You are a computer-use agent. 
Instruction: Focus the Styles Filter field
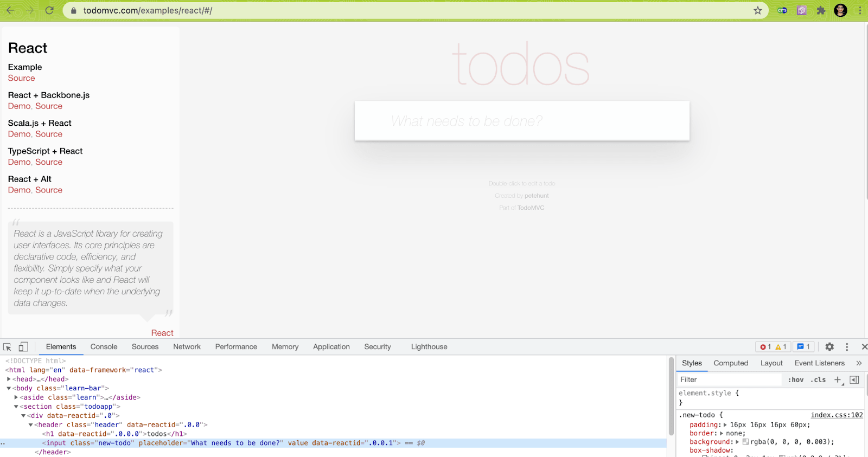[x=729, y=379]
